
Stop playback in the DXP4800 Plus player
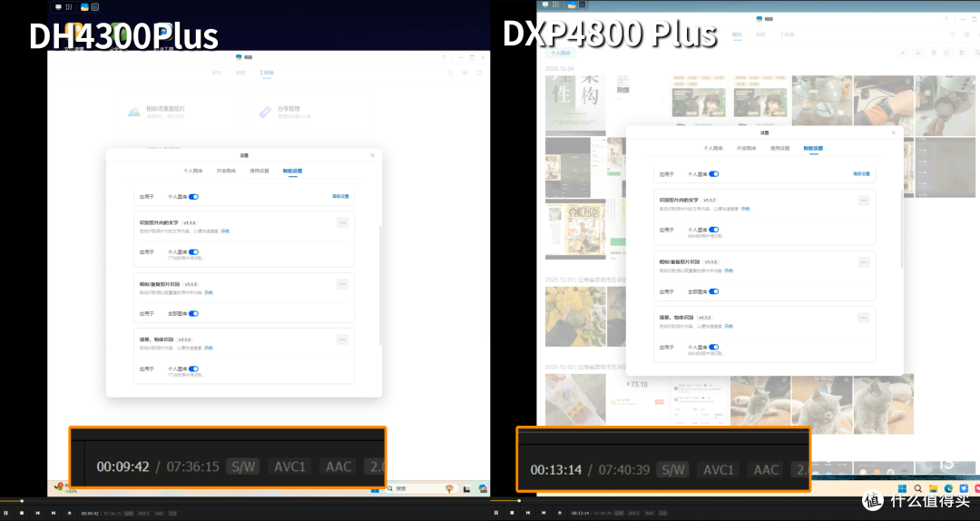click(x=512, y=513)
